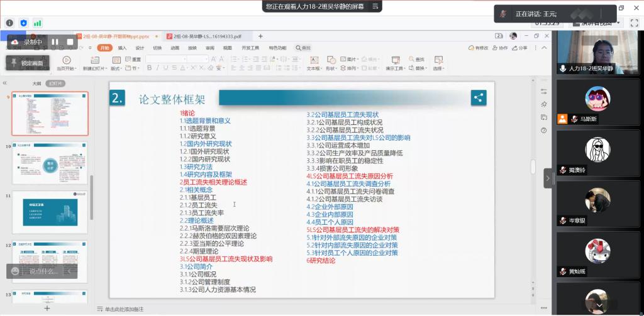Click the share icon on slide header
This screenshot has width=644, height=316.
tap(479, 97)
